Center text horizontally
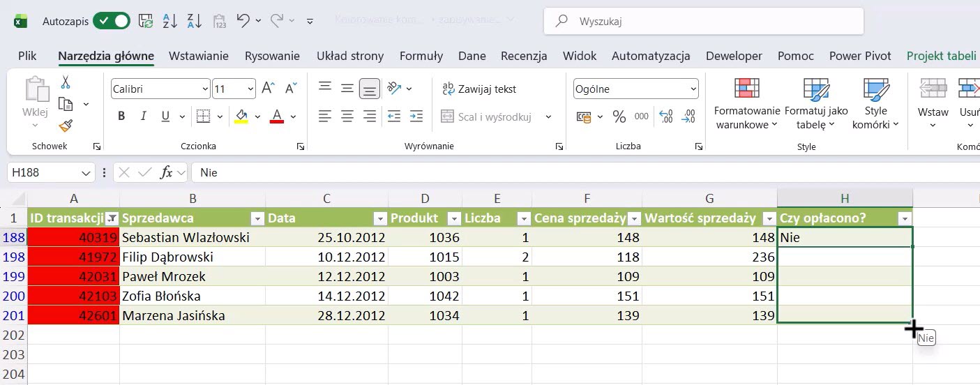 pos(347,116)
